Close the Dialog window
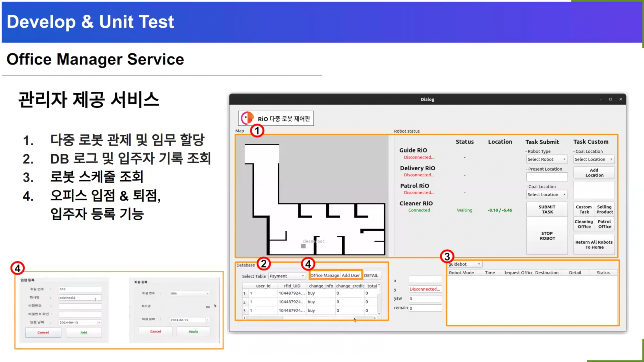The height and width of the screenshot is (362, 644). (621, 99)
